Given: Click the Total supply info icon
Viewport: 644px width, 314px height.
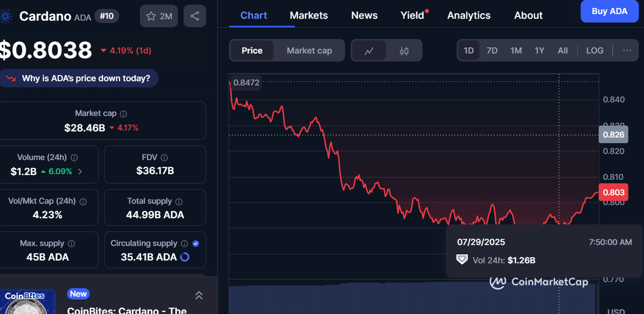Looking at the screenshot, I should [x=179, y=201].
